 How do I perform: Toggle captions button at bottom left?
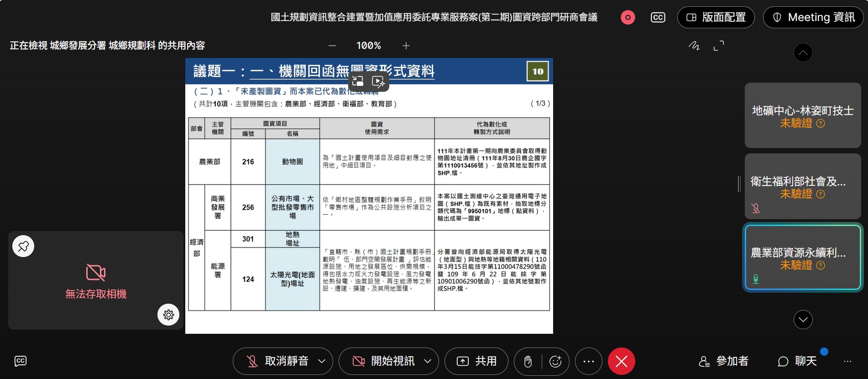point(21,361)
